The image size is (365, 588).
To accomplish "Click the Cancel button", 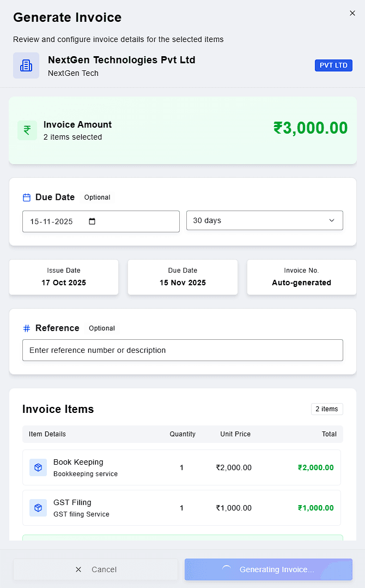I will [95, 569].
